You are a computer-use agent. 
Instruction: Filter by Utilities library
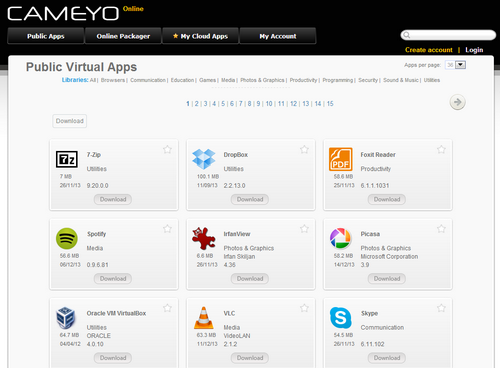click(432, 80)
